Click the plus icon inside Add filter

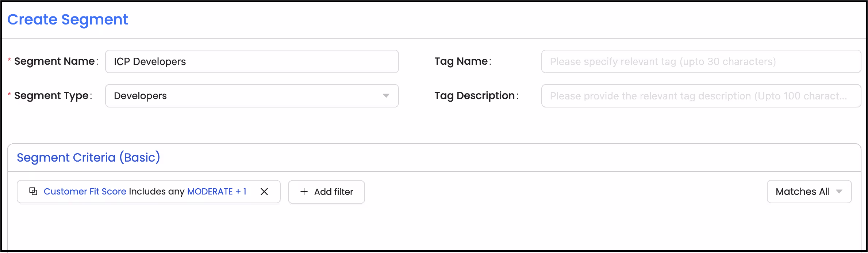tap(303, 192)
